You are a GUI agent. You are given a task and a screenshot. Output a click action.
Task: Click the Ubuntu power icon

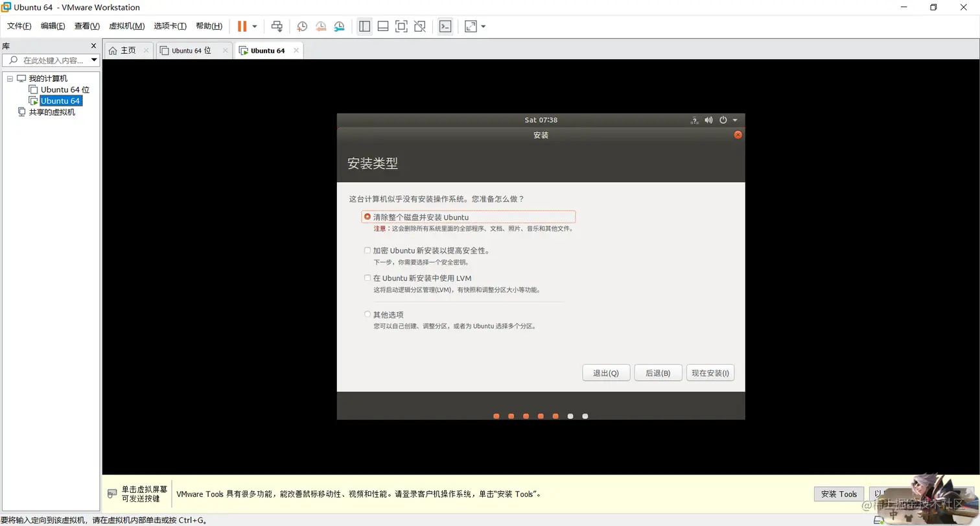723,120
